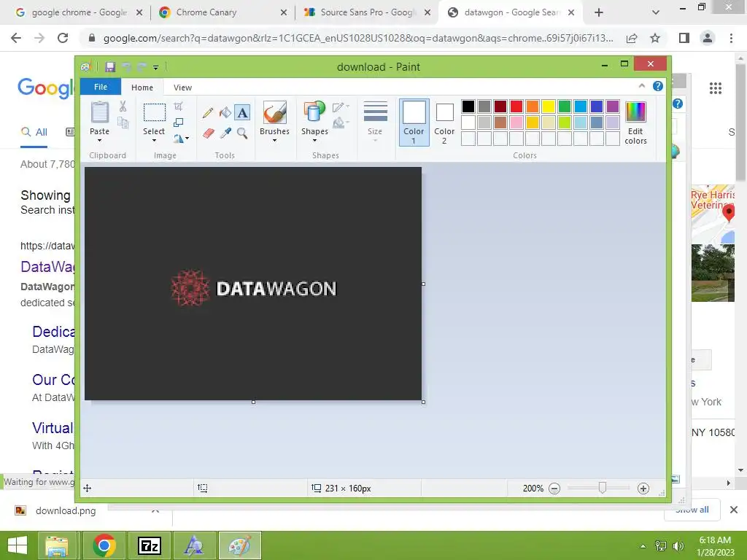The height and width of the screenshot is (560, 747).
Task: Open the Windows Start button
Action: point(18,545)
